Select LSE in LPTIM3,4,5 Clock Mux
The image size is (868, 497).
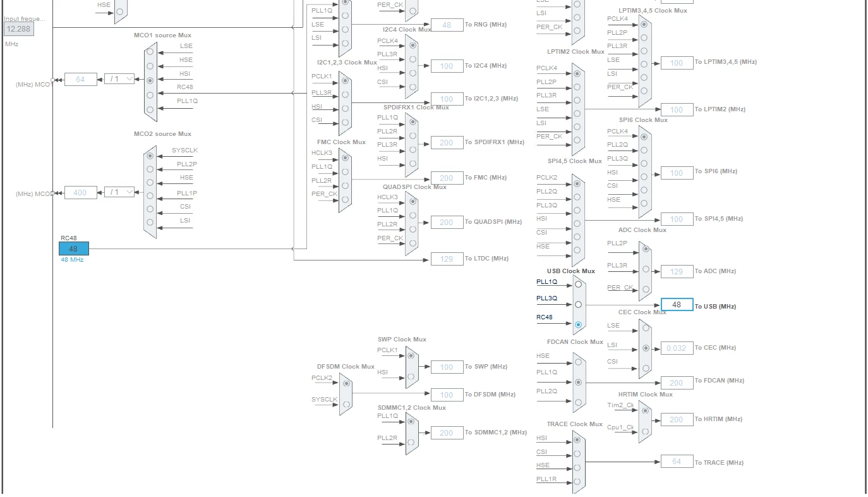click(644, 64)
